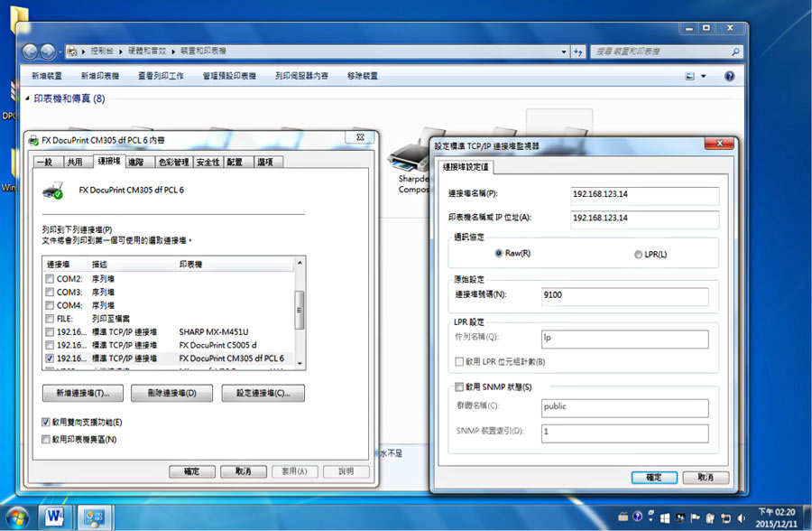Click the Control Panel taskbar icon
The height and width of the screenshot is (531, 812).
point(95,517)
